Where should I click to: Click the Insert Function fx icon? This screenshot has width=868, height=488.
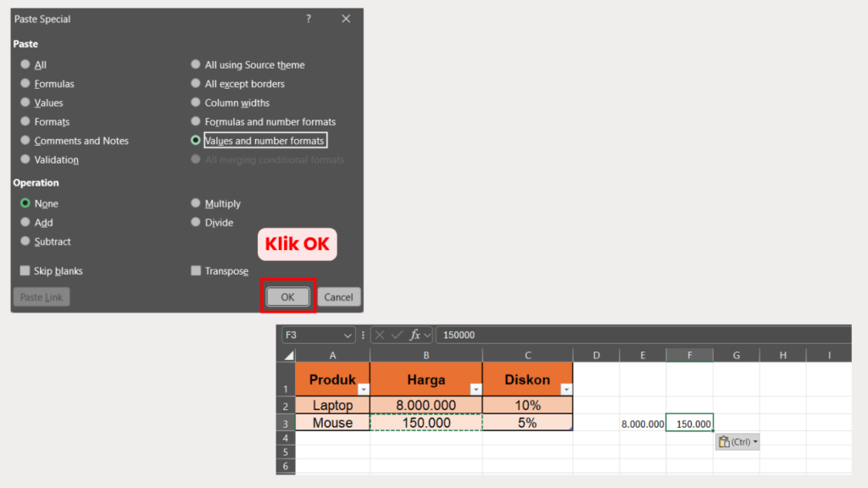415,335
